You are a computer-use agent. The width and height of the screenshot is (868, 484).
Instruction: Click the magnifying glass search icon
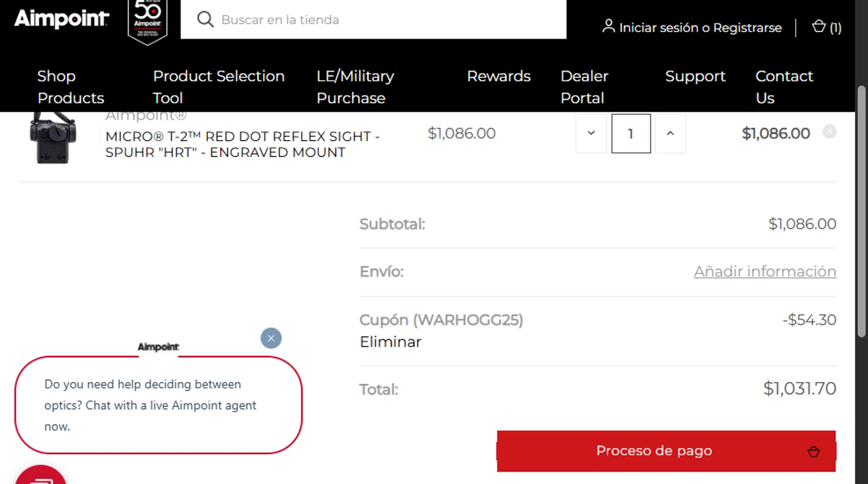tap(205, 20)
